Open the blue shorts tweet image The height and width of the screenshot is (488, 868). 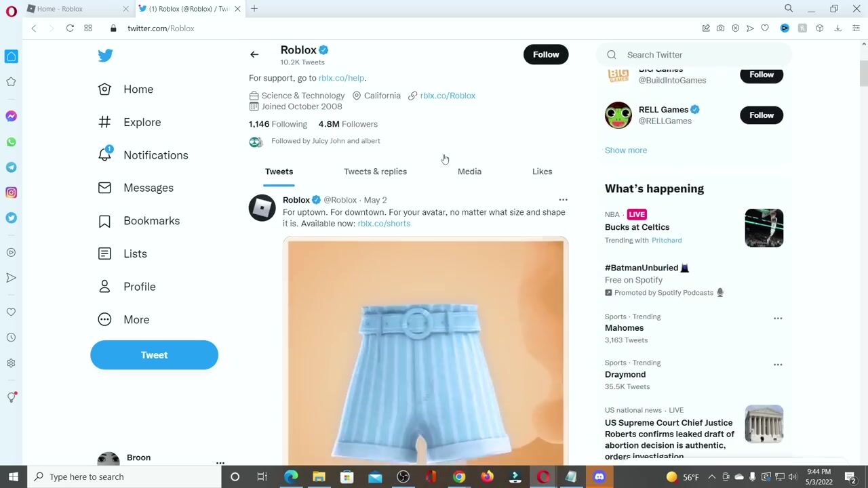pos(425,351)
